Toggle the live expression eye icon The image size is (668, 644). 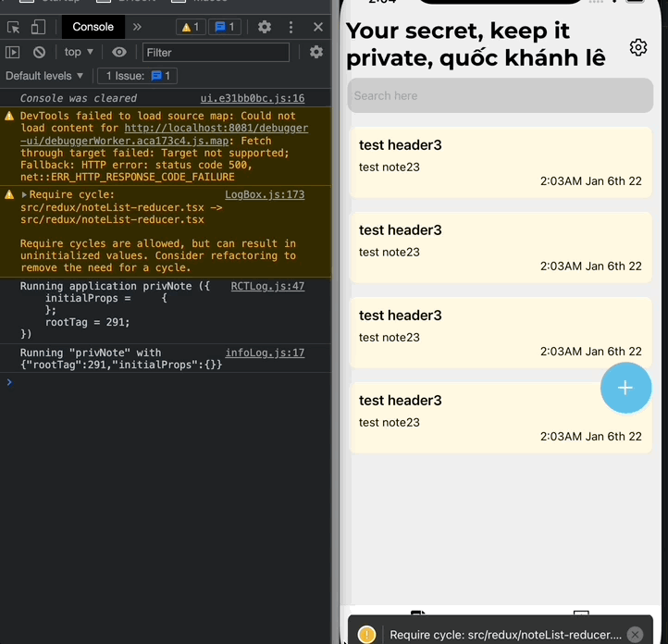pyautogui.click(x=119, y=52)
